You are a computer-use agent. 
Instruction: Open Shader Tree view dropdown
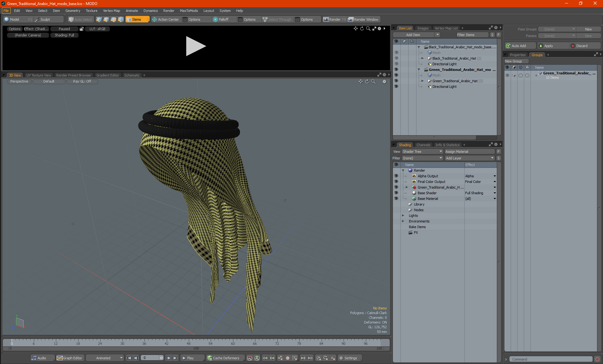tap(422, 152)
